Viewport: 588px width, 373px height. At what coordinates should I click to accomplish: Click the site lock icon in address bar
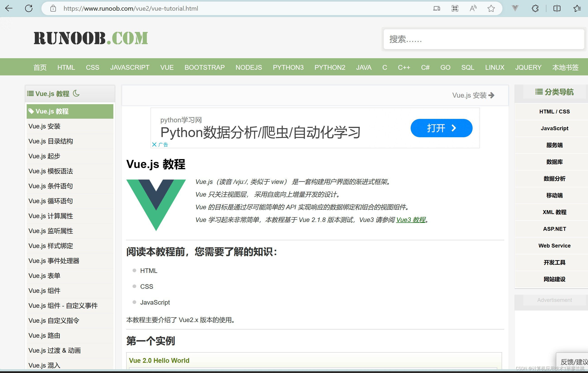[x=53, y=9]
